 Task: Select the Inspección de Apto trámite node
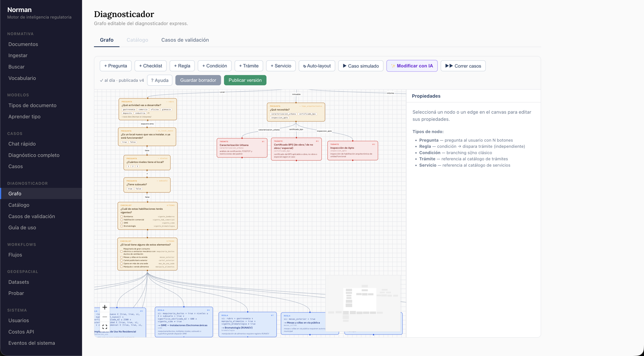(x=353, y=150)
